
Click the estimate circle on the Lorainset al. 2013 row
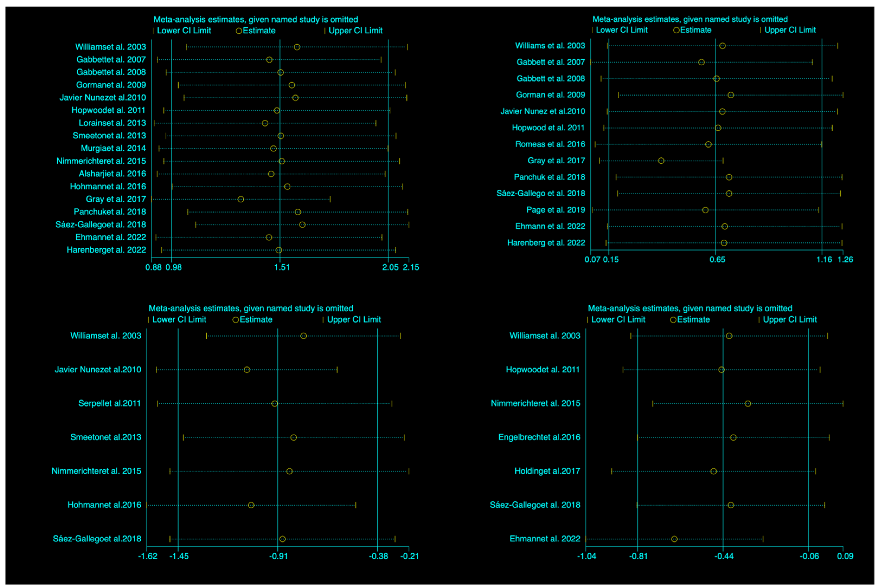click(265, 123)
